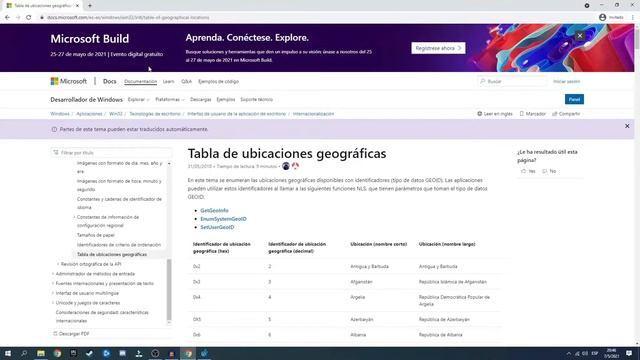Select the Documentación menu item
This screenshot has height=360, width=640.
(140, 81)
